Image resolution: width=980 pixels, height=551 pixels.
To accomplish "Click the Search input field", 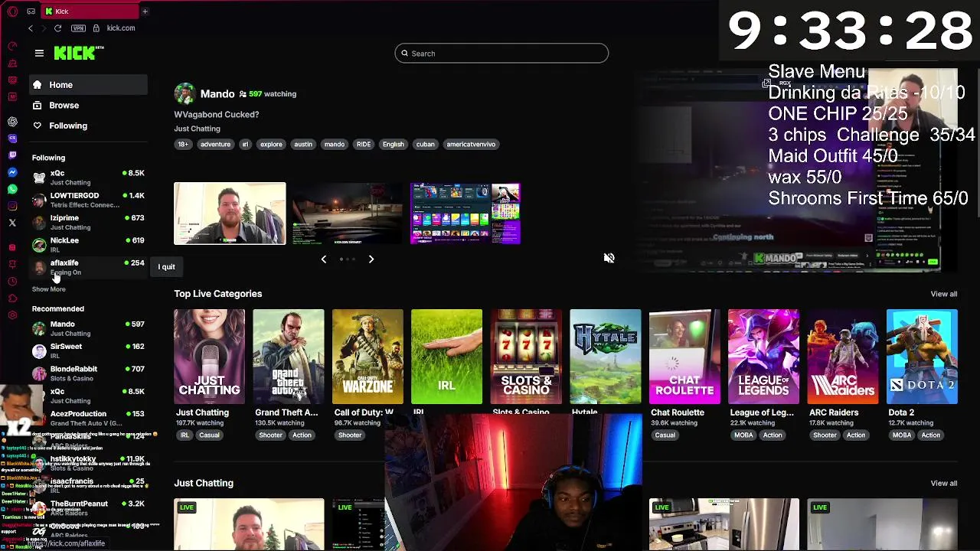I will point(501,54).
